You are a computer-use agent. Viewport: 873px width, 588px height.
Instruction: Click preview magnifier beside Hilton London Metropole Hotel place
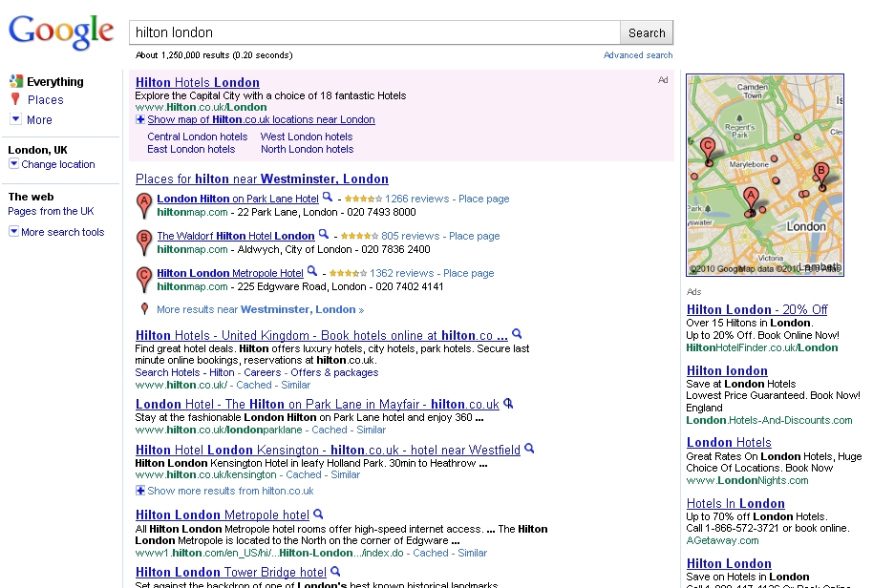click(x=312, y=271)
